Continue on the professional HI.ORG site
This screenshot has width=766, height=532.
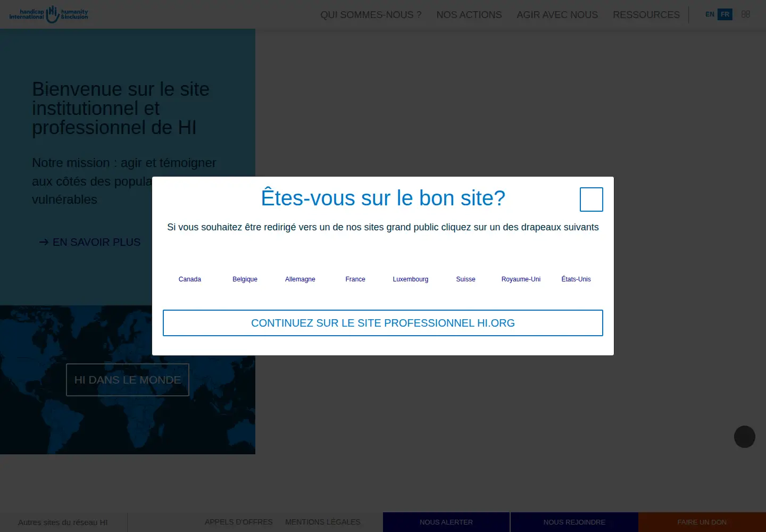click(383, 323)
